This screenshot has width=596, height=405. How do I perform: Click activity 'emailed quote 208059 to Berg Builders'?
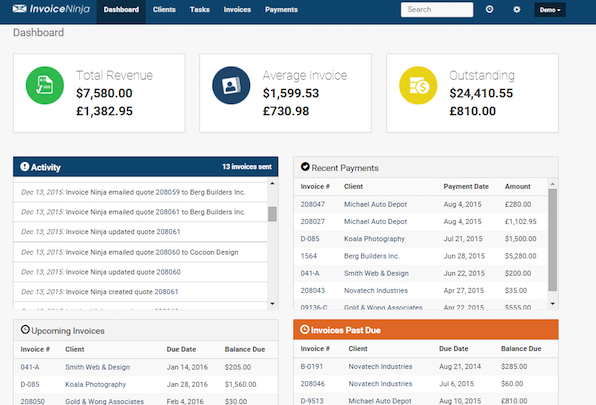(x=140, y=192)
